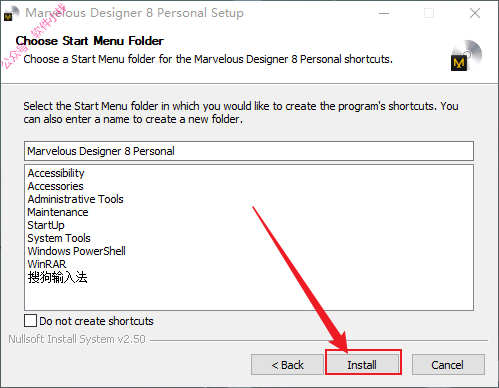
Task: Select the Maintenance folder entry
Action: 58,212
